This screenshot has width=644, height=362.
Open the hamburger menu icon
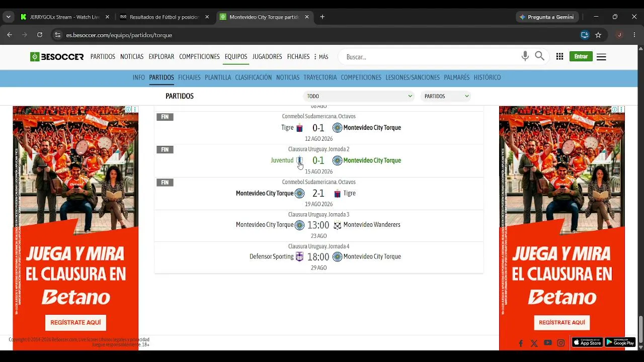pos(601,57)
